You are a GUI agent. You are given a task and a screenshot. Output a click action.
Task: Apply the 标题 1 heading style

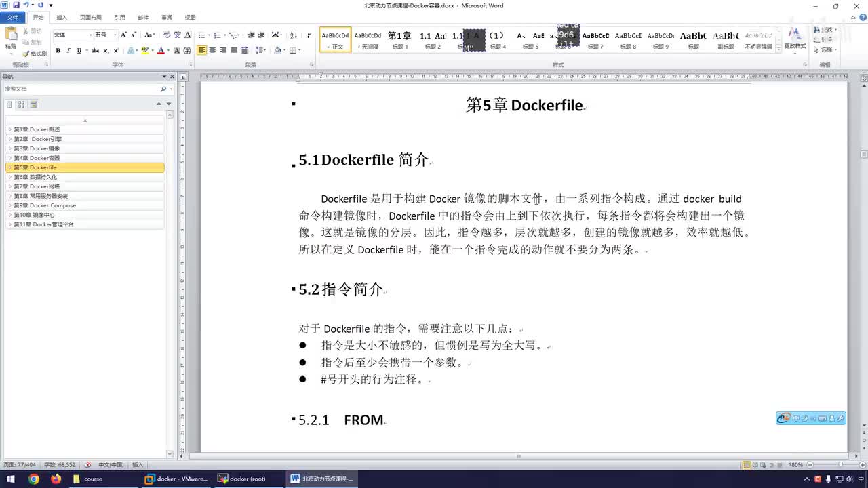point(399,40)
